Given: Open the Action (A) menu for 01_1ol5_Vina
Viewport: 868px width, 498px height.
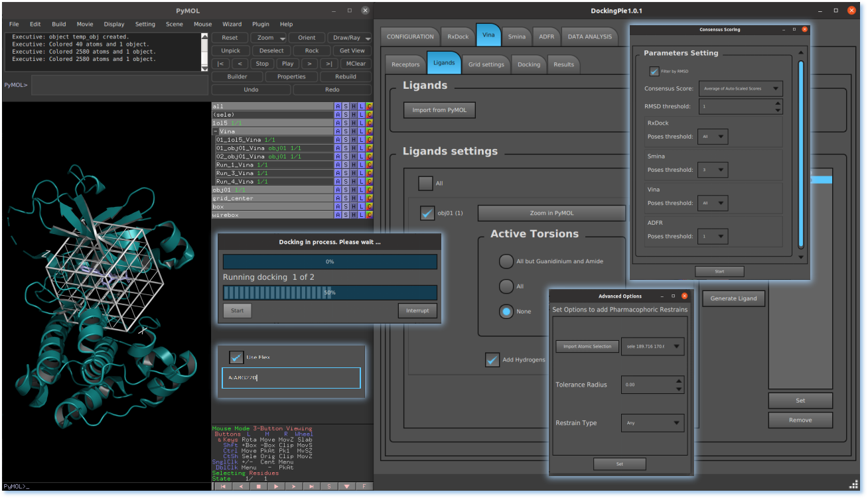Looking at the screenshot, I should coord(337,140).
